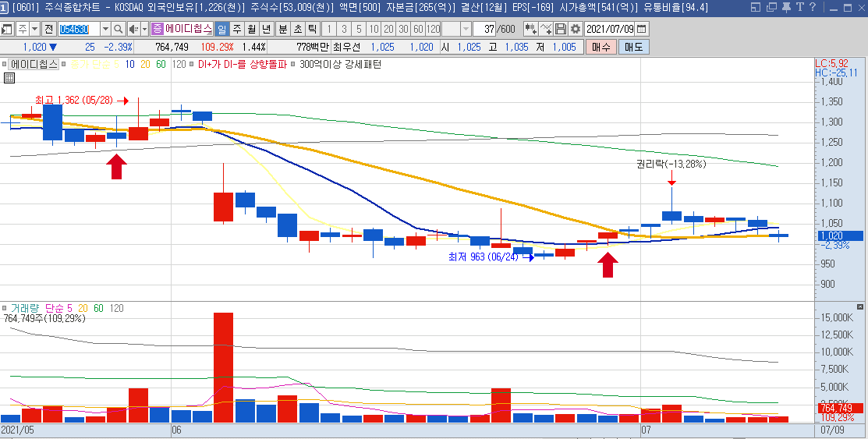This screenshot has width=868, height=439.
Task: Select the 일 daily chart tab
Action: 222,29
